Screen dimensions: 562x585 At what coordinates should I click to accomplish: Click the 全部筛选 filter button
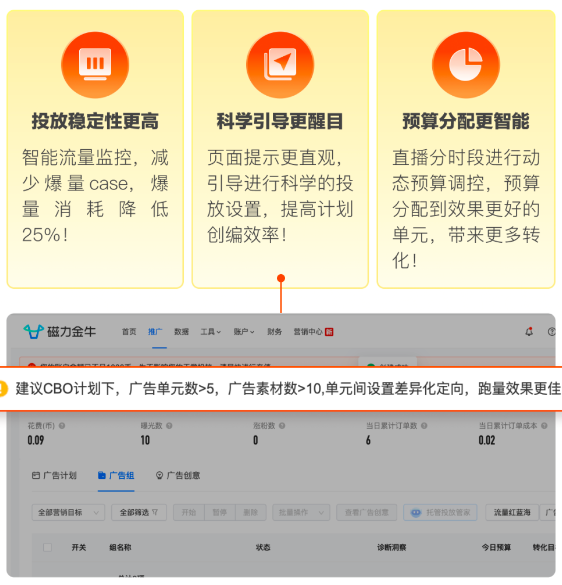(x=139, y=512)
